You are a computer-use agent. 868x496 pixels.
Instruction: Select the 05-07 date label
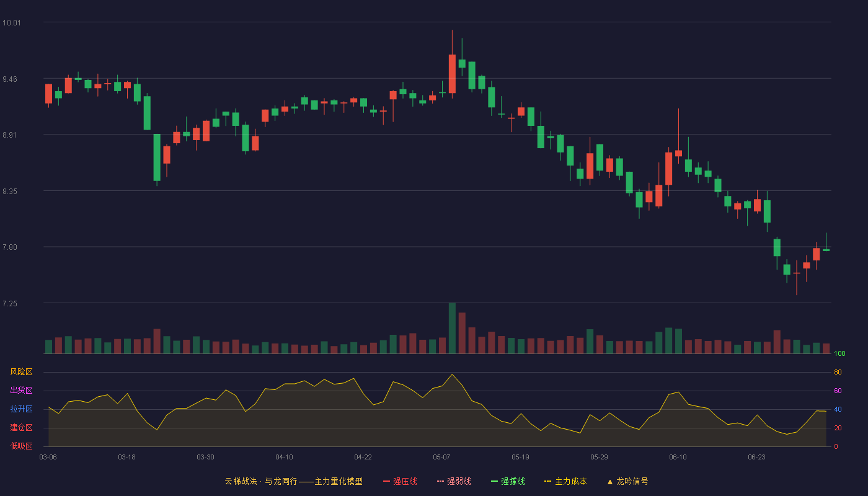point(441,457)
